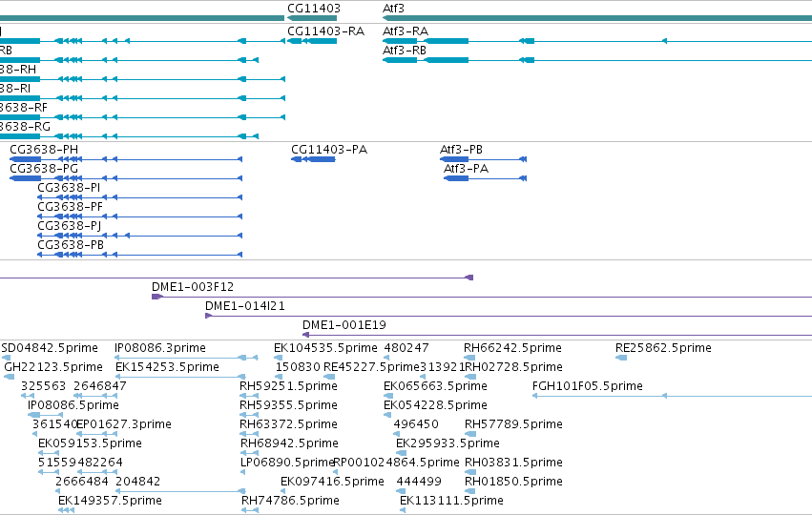
Task: Click the EK154253.5prime EST label
Action: point(167,367)
